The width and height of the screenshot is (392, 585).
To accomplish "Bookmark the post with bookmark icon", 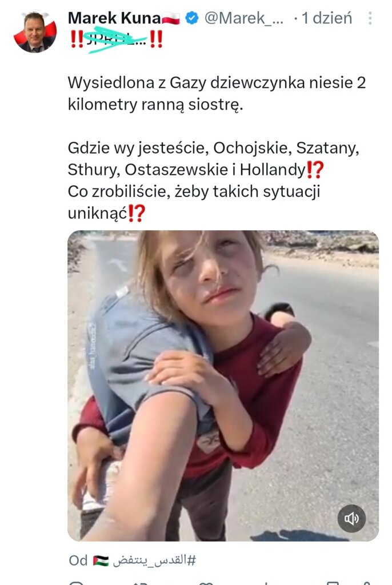I will click(x=332, y=583).
